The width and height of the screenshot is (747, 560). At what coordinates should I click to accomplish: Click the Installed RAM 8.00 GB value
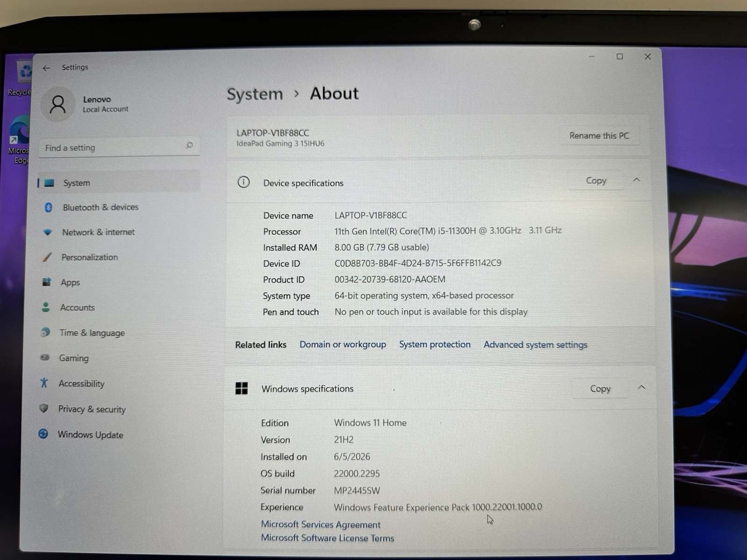(x=381, y=247)
